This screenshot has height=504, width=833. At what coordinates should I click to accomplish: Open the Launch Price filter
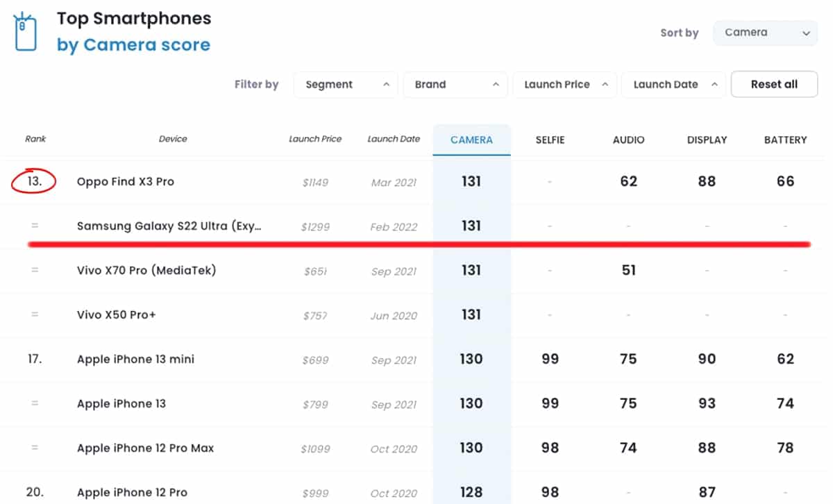pyautogui.click(x=564, y=85)
